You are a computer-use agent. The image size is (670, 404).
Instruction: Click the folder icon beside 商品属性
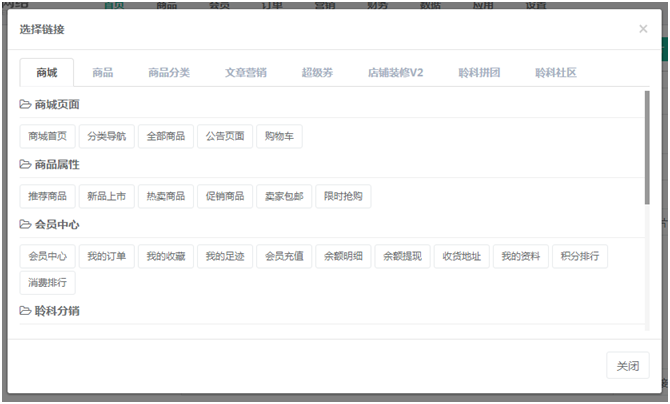pyautogui.click(x=25, y=165)
